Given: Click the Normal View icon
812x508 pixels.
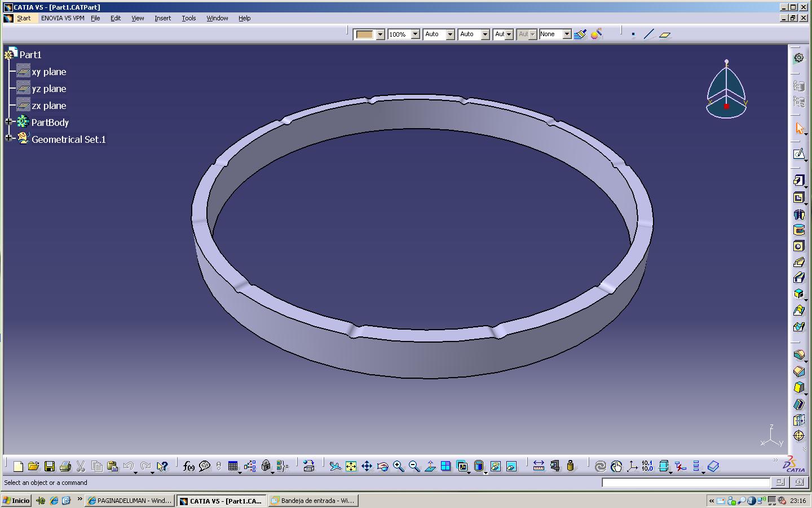Looking at the screenshot, I should tap(430, 466).
